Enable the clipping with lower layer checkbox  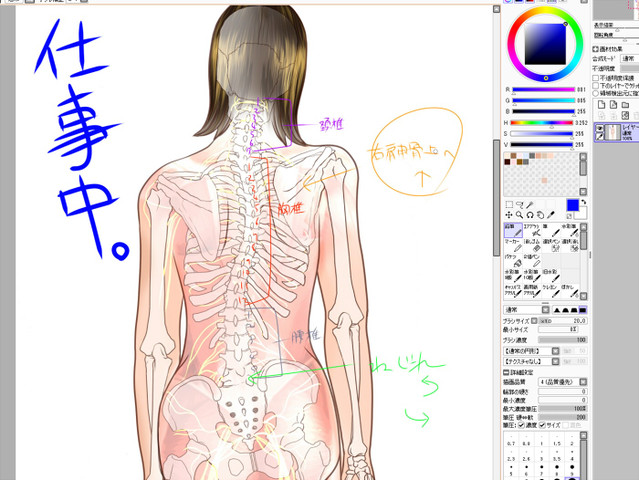(x=595, y=86)
